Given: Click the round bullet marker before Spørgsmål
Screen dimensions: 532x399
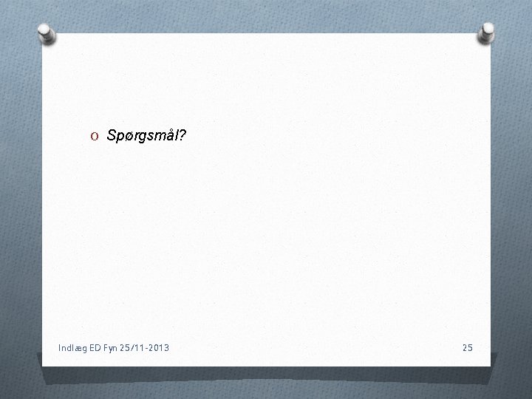Looking at the screenshot, I should tap(95, 137).
